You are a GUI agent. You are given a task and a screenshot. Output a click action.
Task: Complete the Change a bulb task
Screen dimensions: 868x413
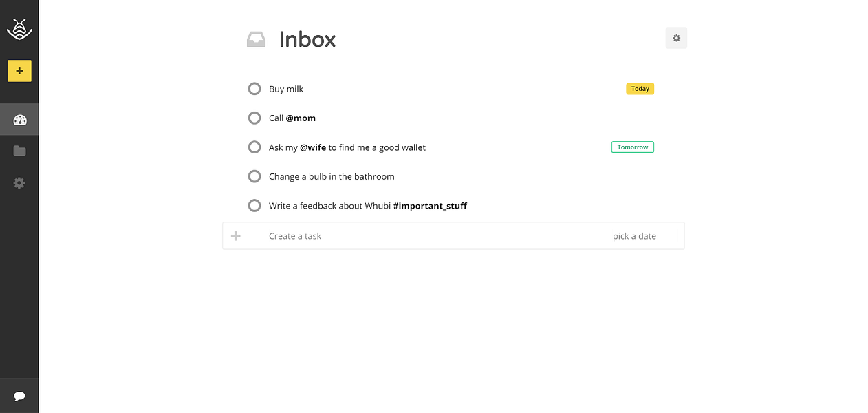254,177
